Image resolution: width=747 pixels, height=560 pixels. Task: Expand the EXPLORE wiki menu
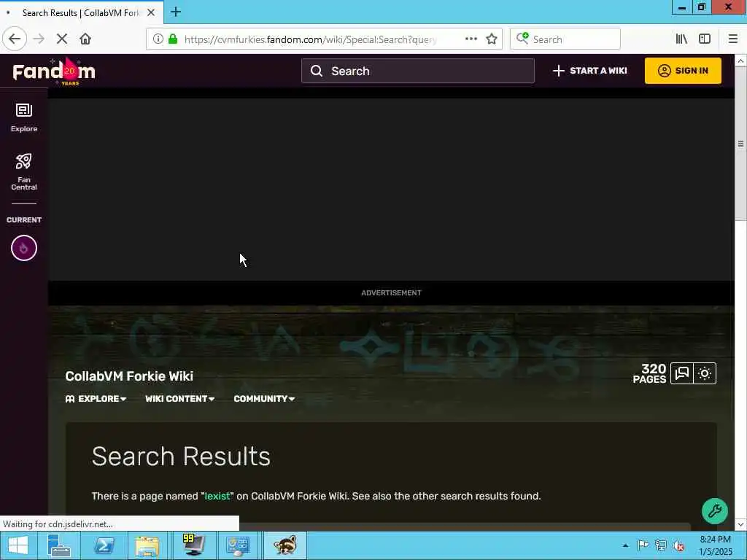coord(96,399)
